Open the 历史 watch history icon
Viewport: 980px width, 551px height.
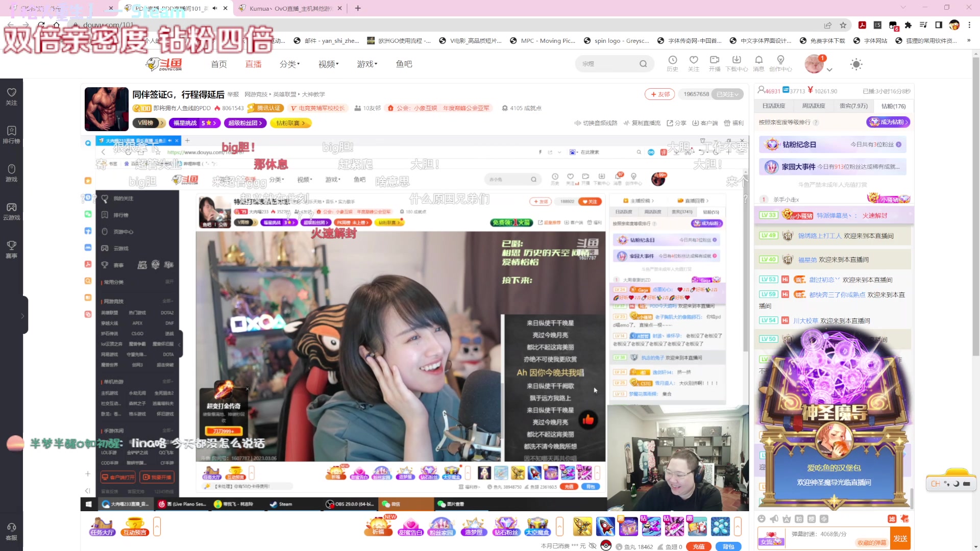pos(672,64)
